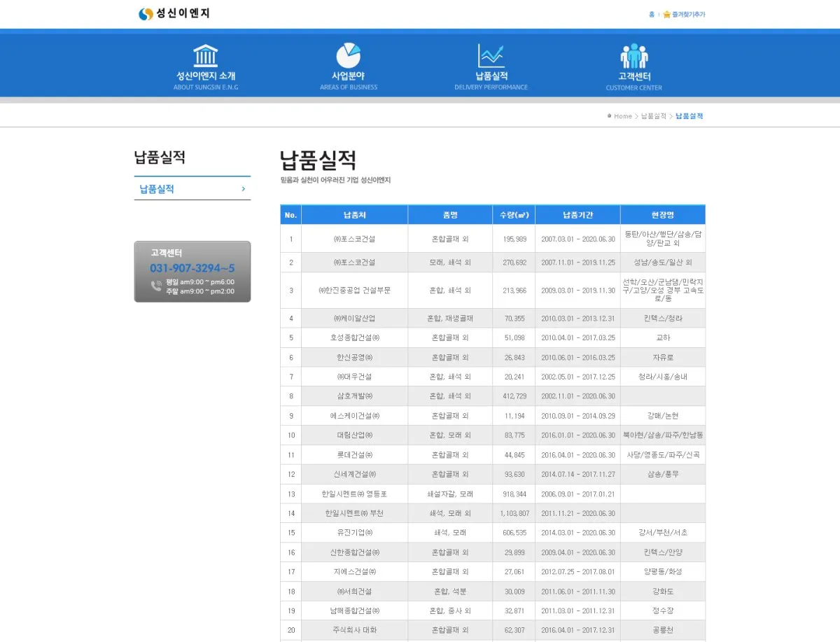Click the 신세계건설㈜ cell
Viewport: 840px width, 642px height.
click(x=355, y=475)
